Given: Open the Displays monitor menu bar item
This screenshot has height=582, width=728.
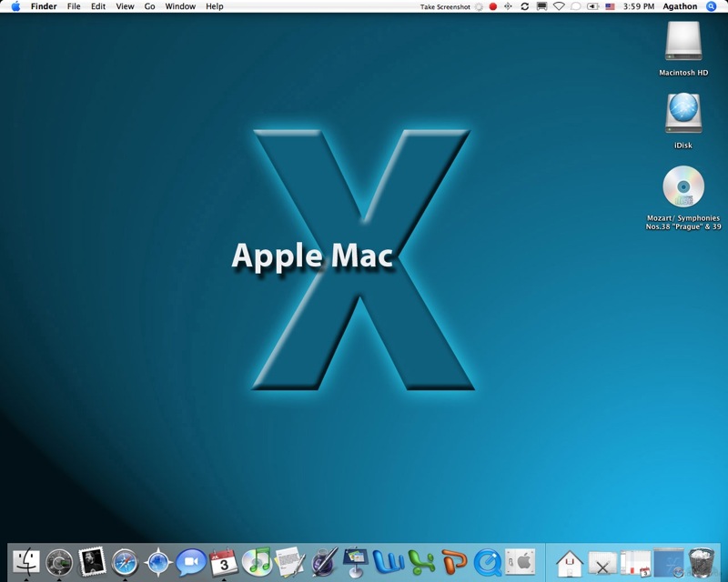Looking at the screenshot, I should pos(541,6).
